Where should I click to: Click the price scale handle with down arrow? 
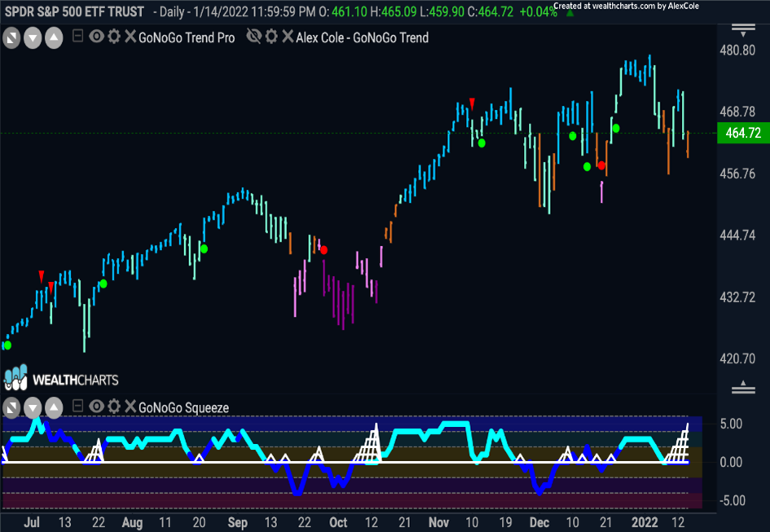[743, 30]
